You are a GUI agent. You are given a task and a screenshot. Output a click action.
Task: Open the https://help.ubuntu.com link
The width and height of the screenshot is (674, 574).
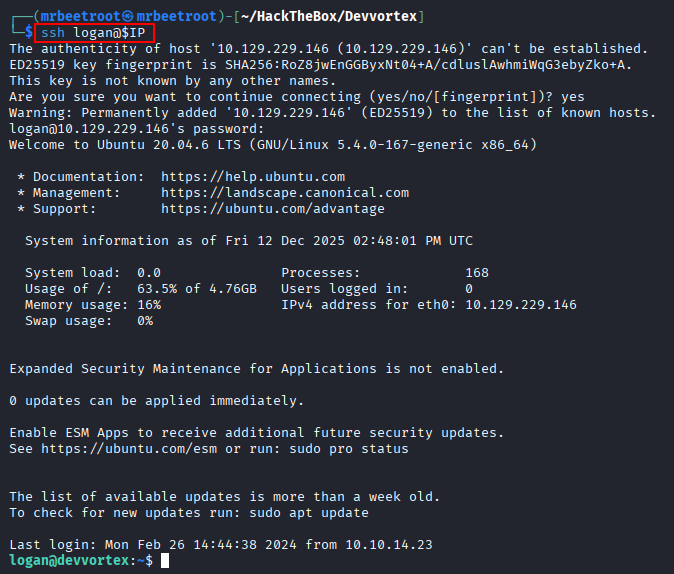point(253,177)
